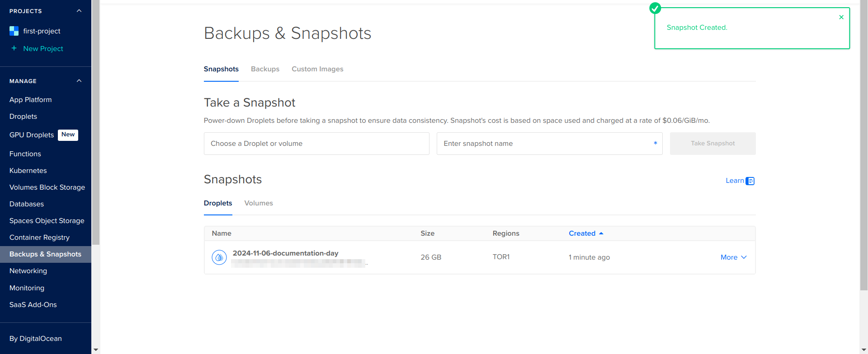Open Databases page
This screenshot has height=354, width=868.
click(27, 204)
